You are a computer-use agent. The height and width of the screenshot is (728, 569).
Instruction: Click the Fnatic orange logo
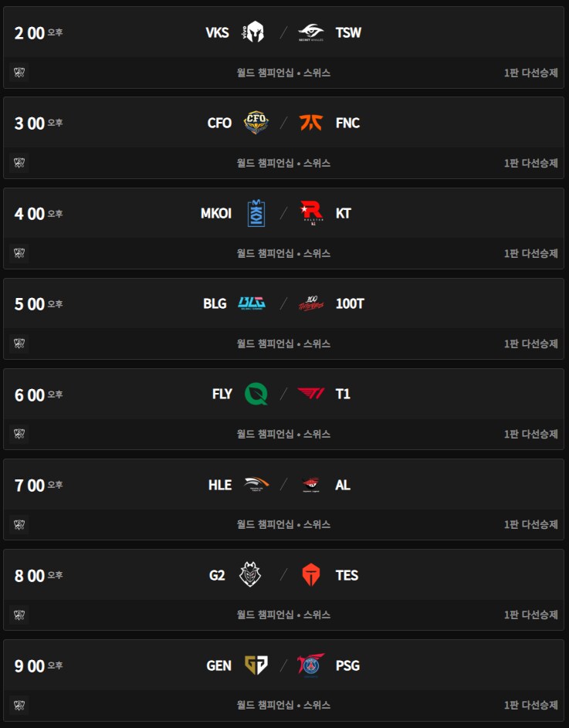pyautogui.click(x=310, y=123)
